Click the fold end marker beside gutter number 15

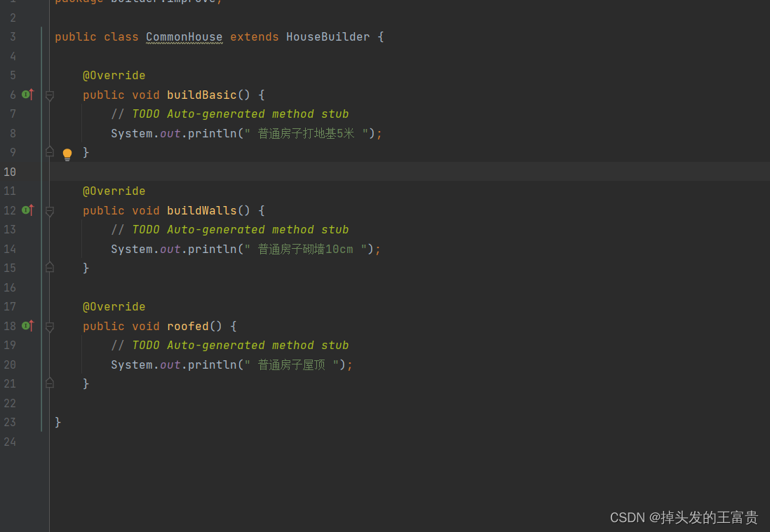[x=50, y=268]
